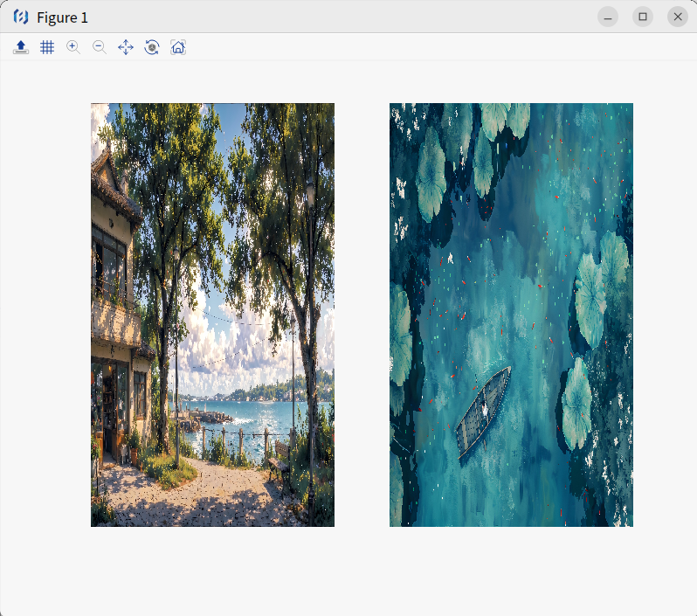The height and width of the screenshot is (616, 697).
Task: Maximize the Figure 1 window
Action: [643, 17]
